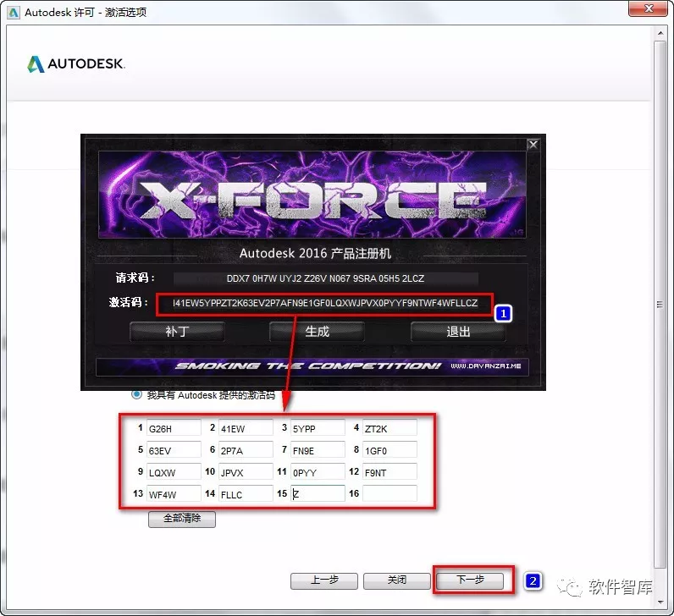Select 'I have an activation code from Autodesk' radio
The height and width of the screenshot is (616, 674).
pos(136,394)
